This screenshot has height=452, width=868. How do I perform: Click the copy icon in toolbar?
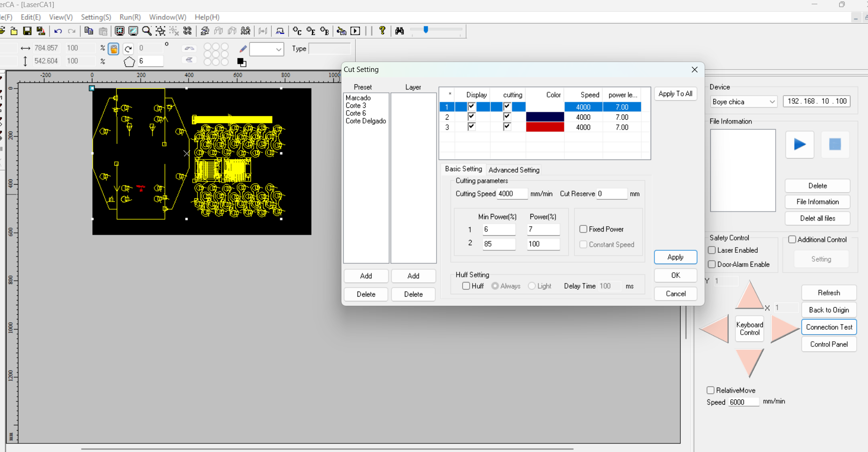coord(89,31)
